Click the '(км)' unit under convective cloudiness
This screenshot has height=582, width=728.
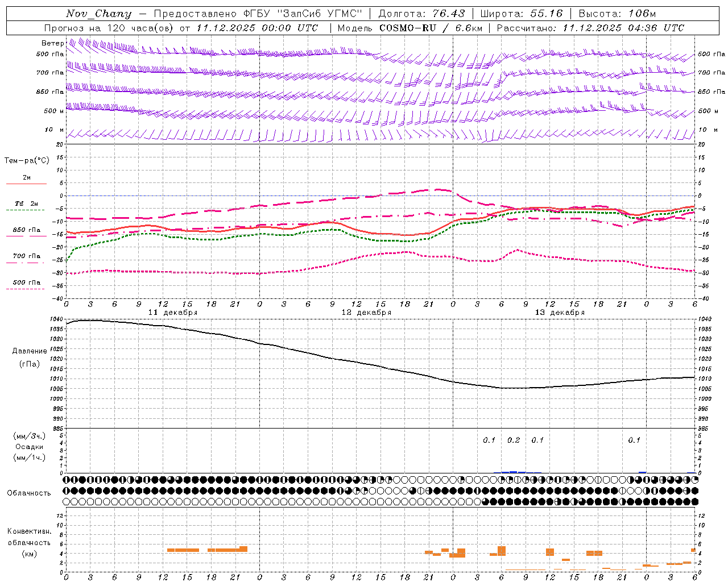(x=30, y=553)
